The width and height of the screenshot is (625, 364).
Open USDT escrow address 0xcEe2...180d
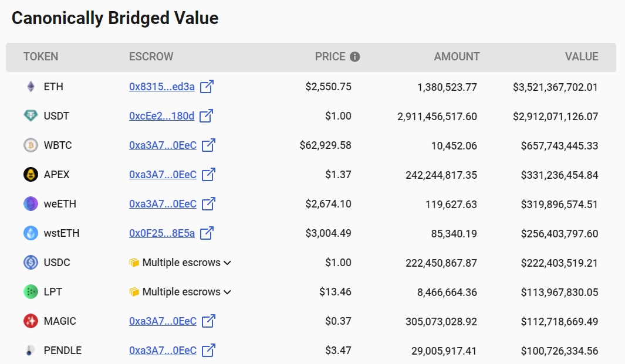[x=161, y=116]
